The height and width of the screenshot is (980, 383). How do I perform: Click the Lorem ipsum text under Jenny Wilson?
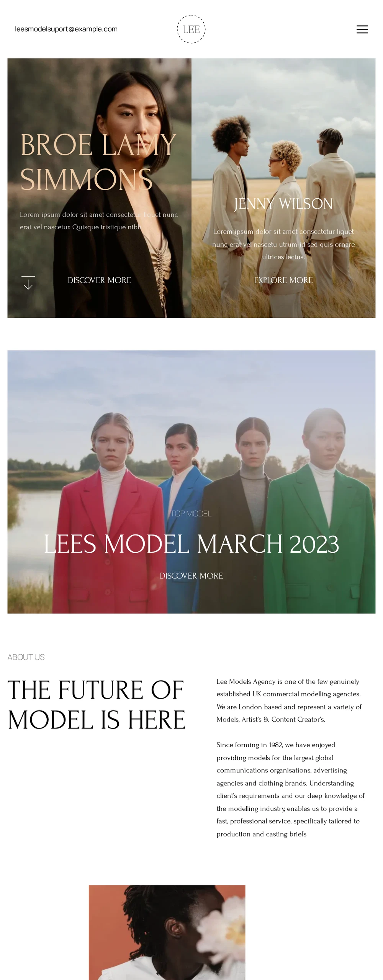click(283, 244)
